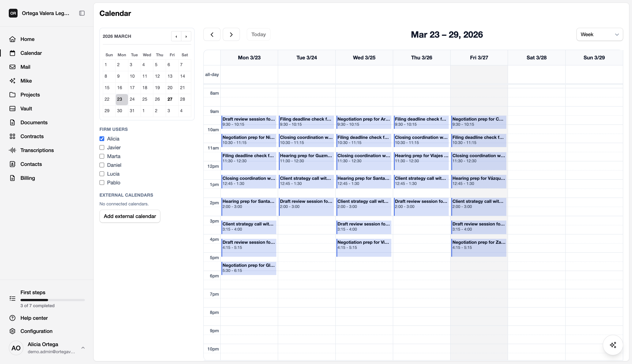Open the Week view dropdown
Viewport: 632px width, 364px height.
point(599,34)
